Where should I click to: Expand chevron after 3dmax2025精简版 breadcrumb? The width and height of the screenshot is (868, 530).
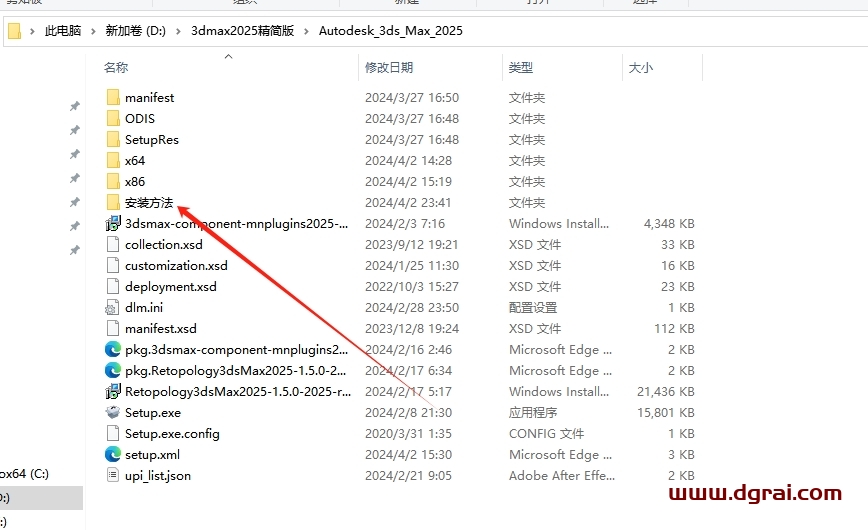coord(306,32)
